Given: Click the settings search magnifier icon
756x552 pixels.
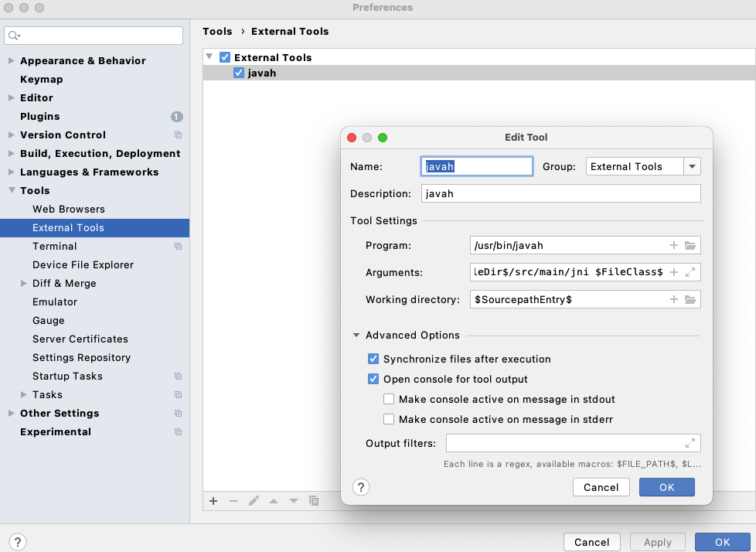Looking at the screenshot, I should pos(14,36).
